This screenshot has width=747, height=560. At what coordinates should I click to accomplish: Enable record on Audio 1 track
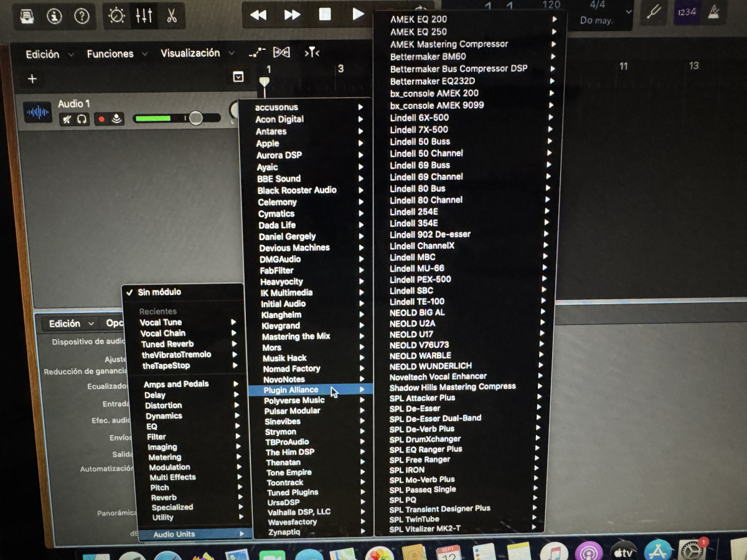click(101, 119)
